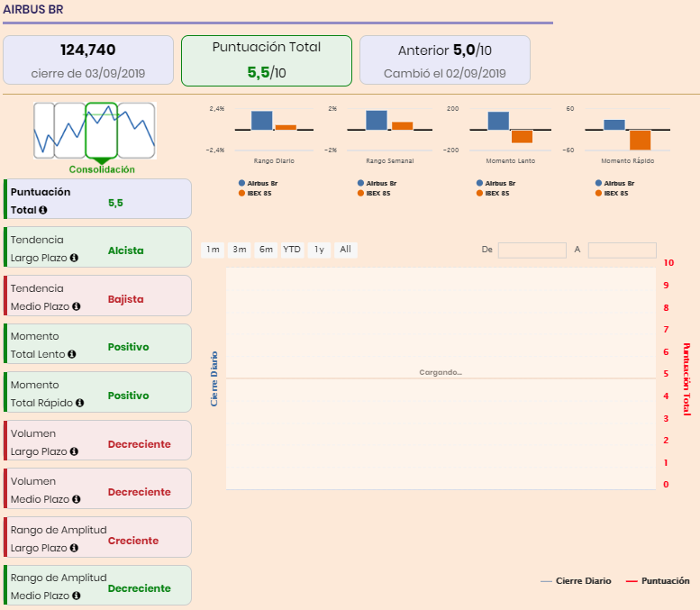This screenshot has width=700, height=610.
Task: Select the 1y range button
Action: pyautogui.click(x=319, y=250)
